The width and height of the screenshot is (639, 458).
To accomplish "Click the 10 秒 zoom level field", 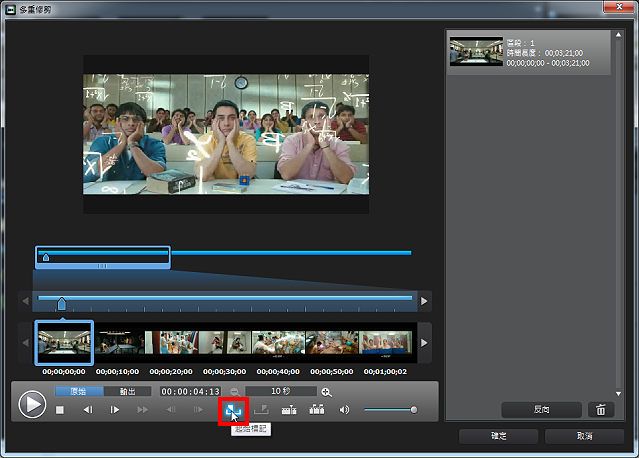I will [281, 391].
